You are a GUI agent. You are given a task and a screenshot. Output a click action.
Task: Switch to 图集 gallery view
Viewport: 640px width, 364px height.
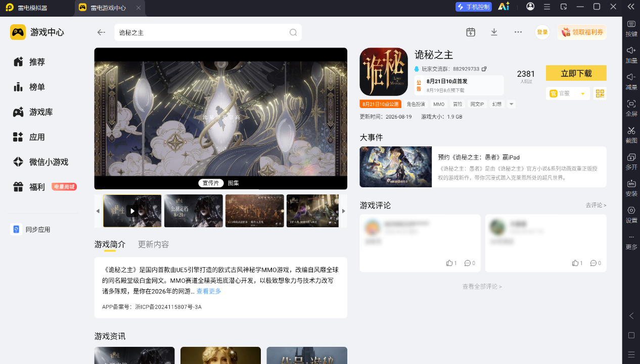click(234, 183)
